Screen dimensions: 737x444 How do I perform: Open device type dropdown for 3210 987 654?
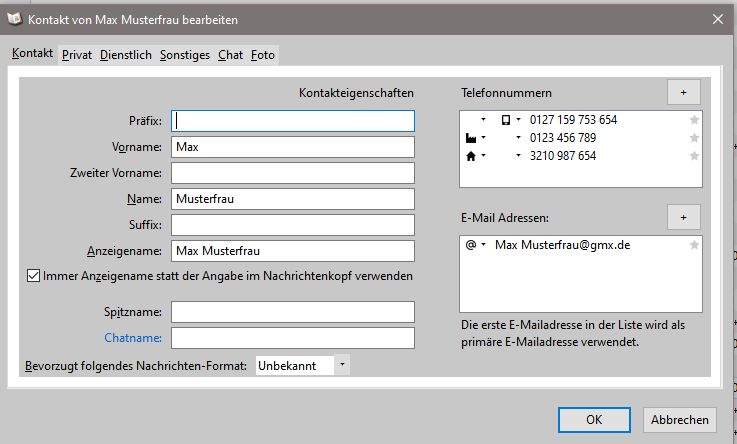[x=518, y=156]
